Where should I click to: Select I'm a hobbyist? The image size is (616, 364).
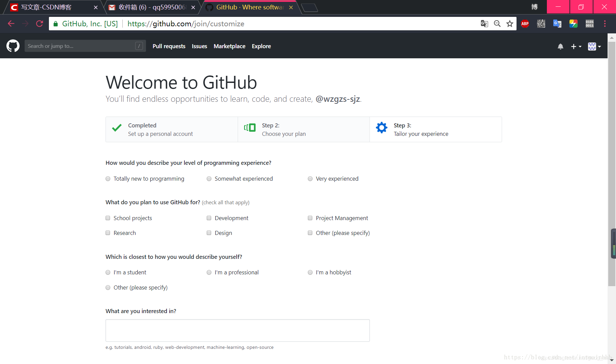click(x=310, y=272)
